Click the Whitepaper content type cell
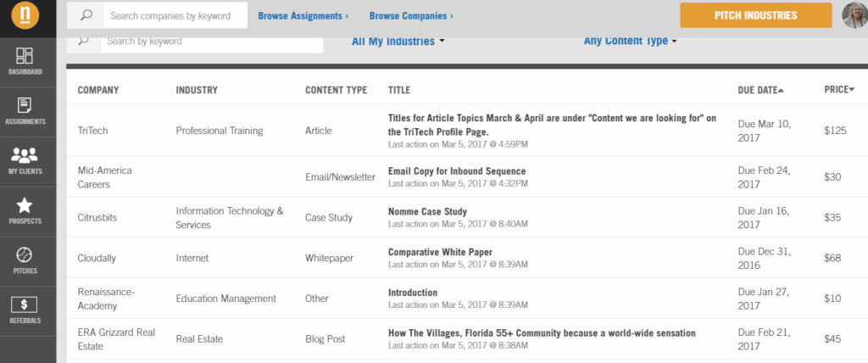 click(x=329, y=259)
